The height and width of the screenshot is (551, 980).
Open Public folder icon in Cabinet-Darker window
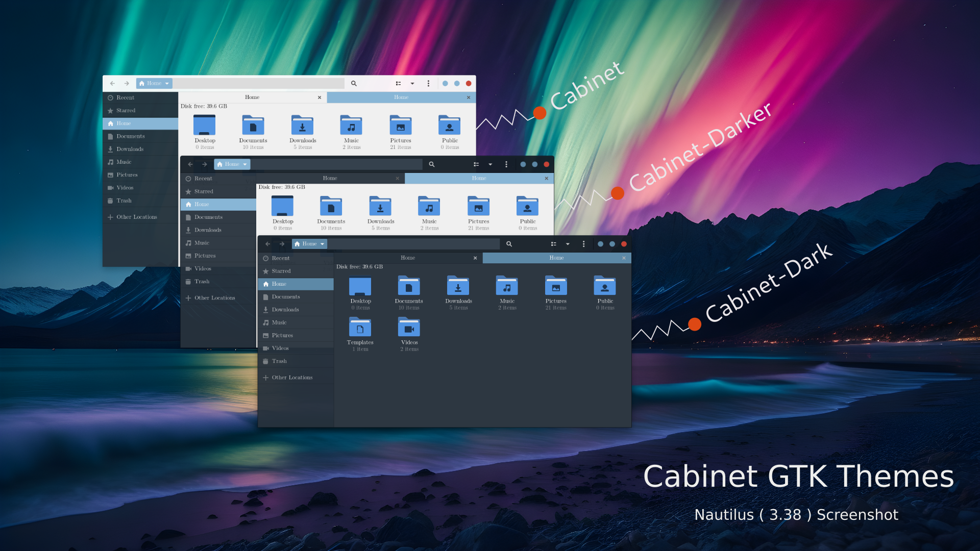pos(527,206)
